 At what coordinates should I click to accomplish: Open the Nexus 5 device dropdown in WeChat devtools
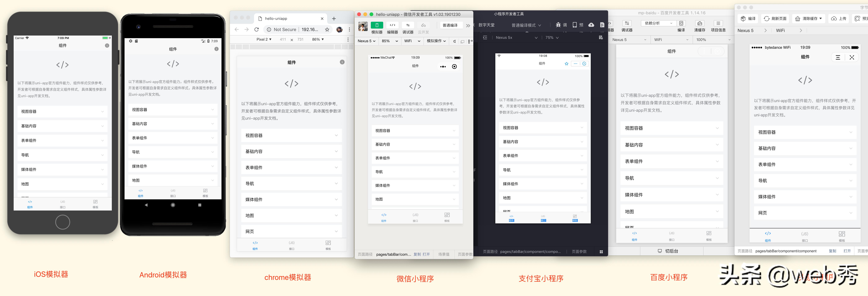(366, 41)
